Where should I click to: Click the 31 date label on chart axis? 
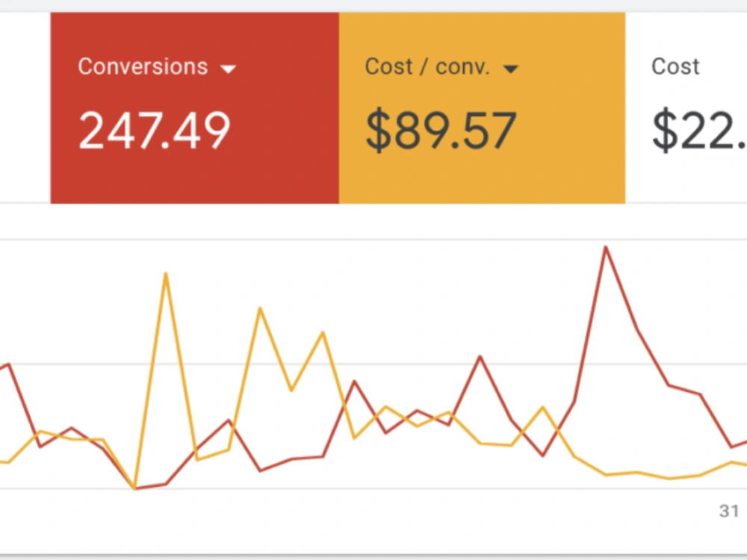[x=729, y=511]
